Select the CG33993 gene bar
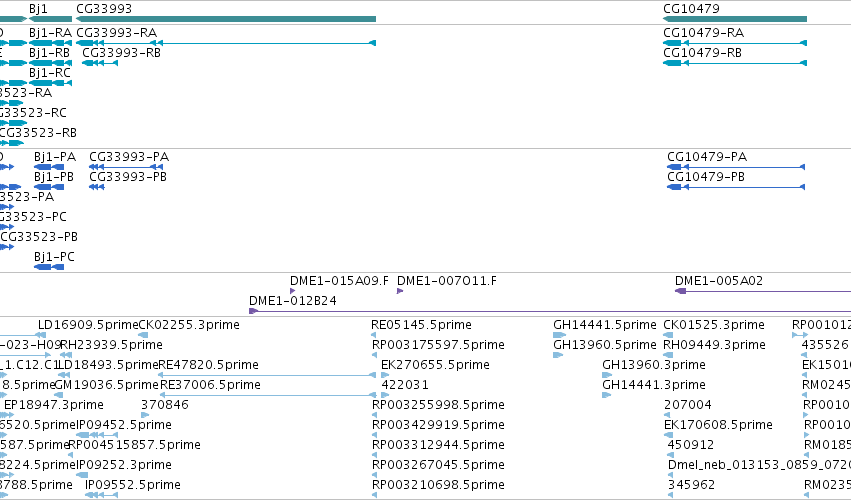Image resolution: width=851 pixels, height=500 pixels. coord(226,19)
